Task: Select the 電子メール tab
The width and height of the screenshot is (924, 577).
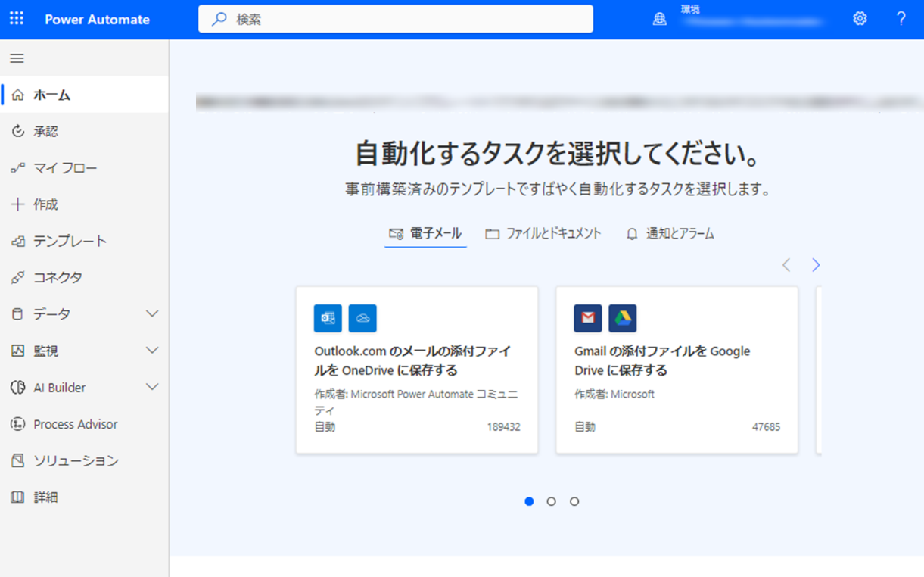Action: click(425, 234)
